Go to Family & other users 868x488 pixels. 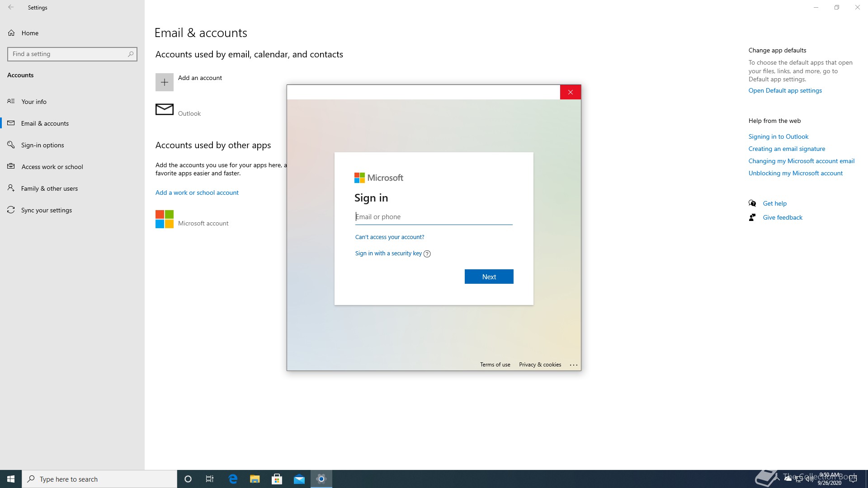coord(49,188)
